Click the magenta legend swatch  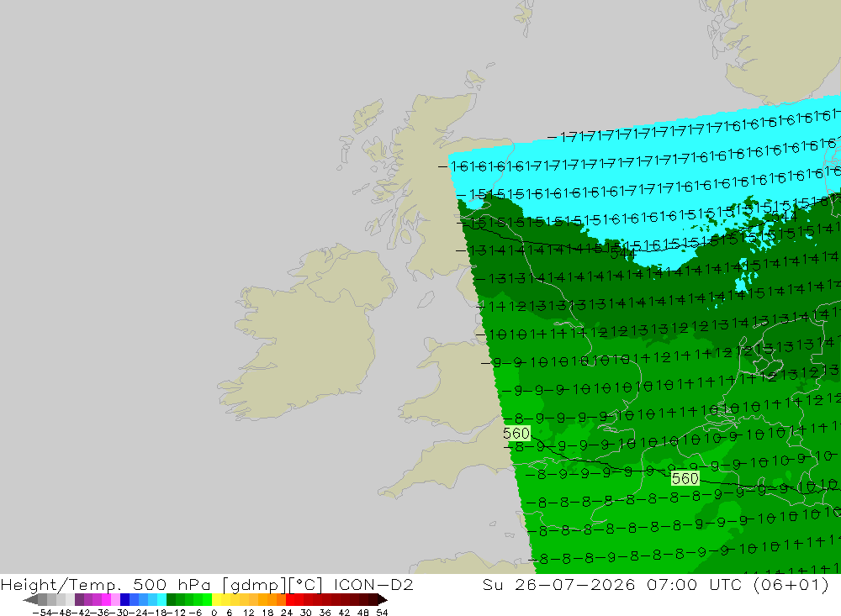pyautogui.click(x=107, y=600)
